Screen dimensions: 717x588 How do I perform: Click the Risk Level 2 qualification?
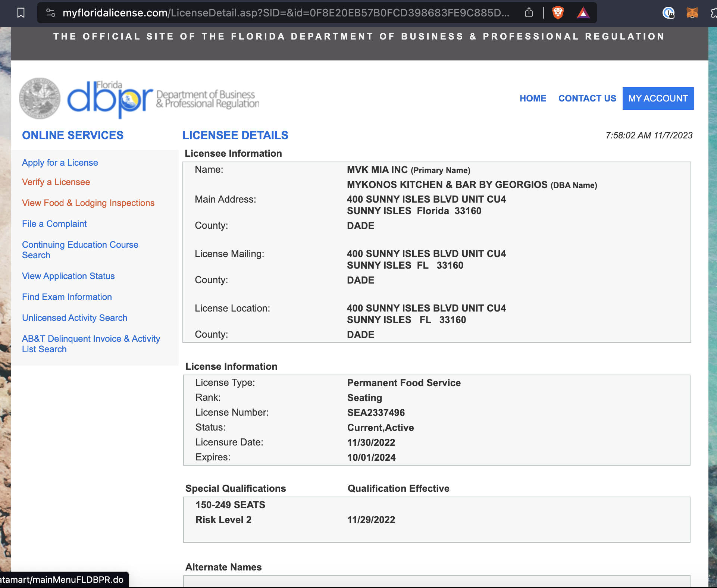tap(223, 520)
